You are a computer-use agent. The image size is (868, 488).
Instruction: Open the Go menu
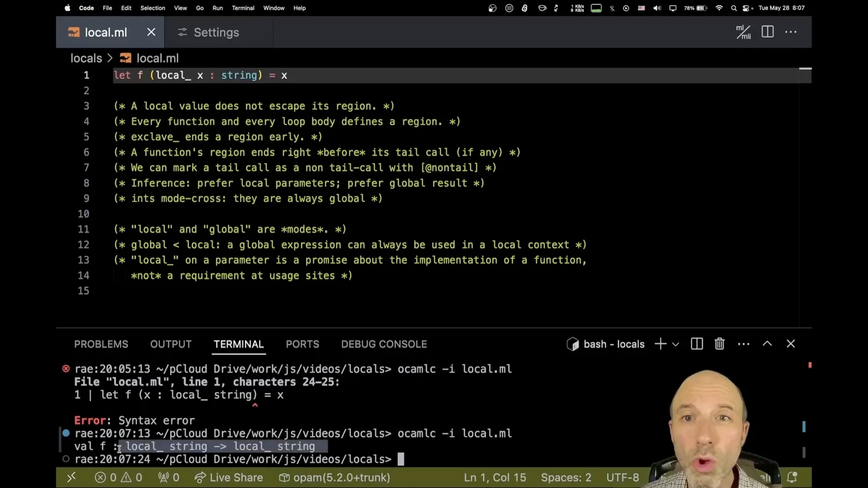[x=200, y=8]
